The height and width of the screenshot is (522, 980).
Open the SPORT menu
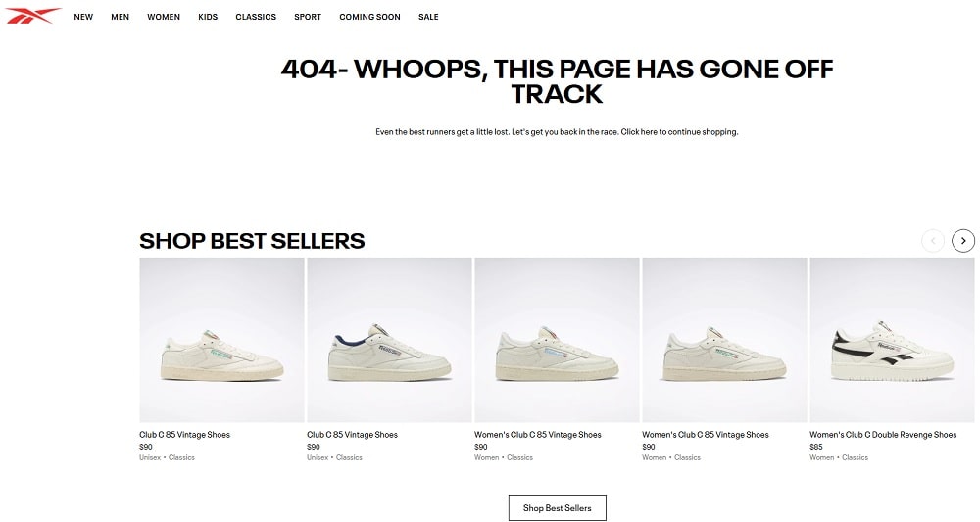[308, 17]
